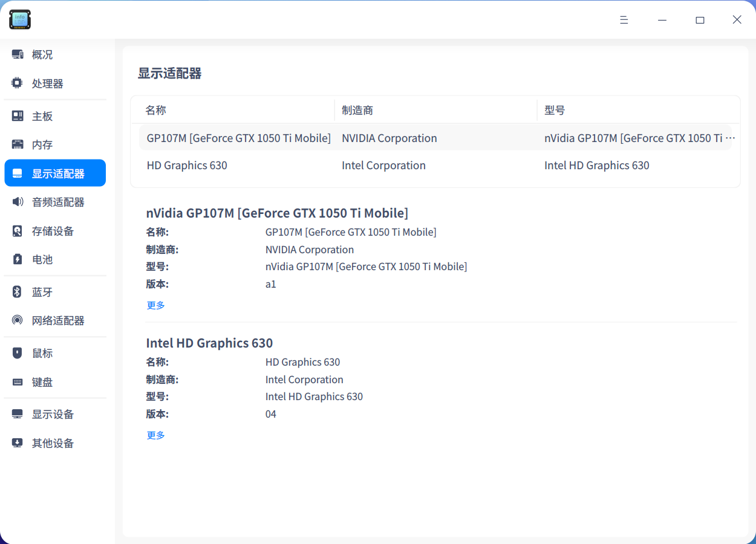The image size is (756, 544).
Task: Open the 键盘 (Keyboard) section
Action: point(42,382)
